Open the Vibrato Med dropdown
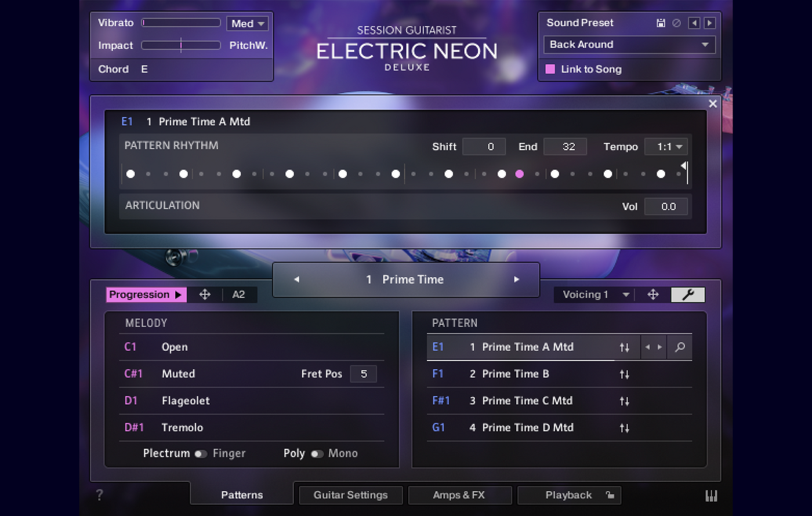 coord(248,24)
